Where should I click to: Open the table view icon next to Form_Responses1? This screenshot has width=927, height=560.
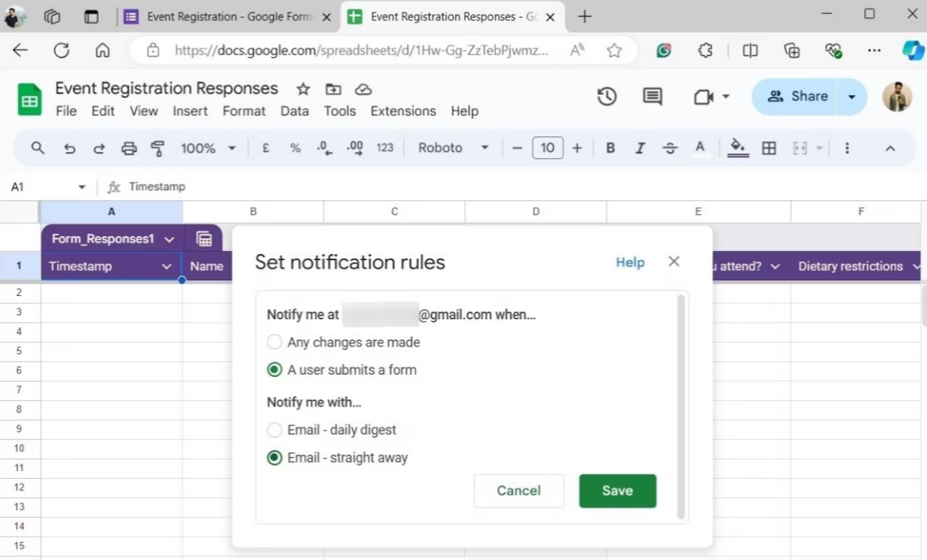pos(204,239)
